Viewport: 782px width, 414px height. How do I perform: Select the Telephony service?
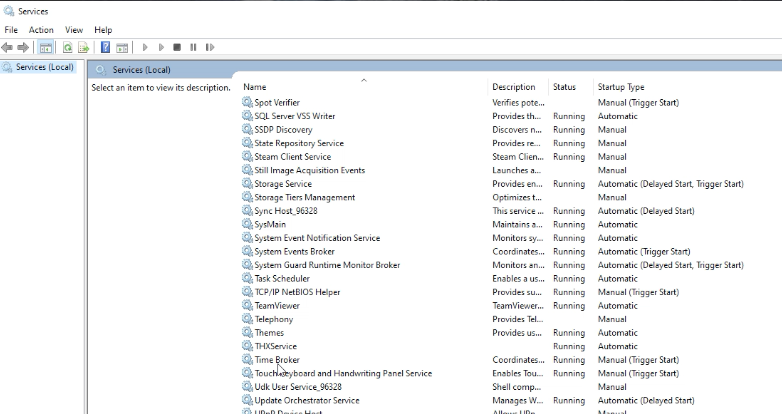coord(274,319)
